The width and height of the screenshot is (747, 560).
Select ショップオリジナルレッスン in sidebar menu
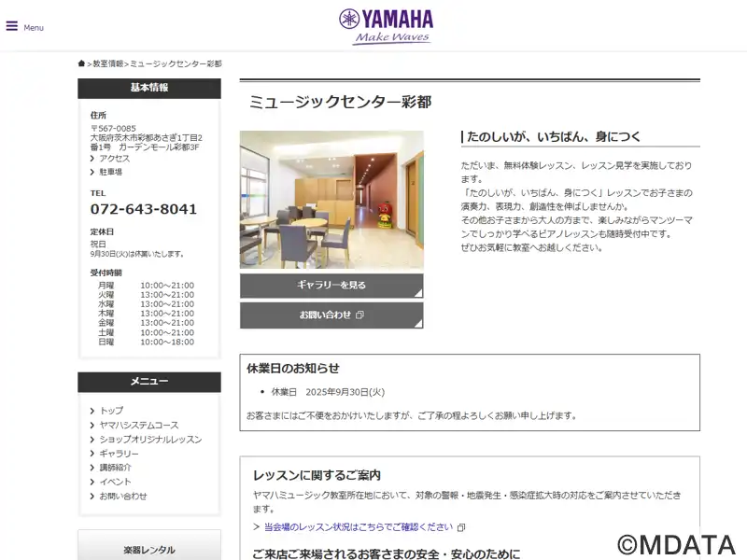(150, 439)
